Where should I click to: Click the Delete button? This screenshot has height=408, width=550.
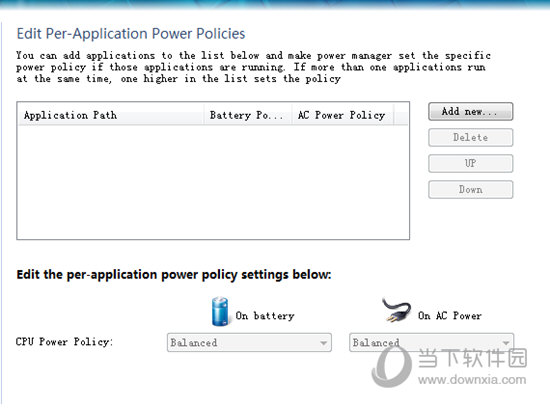click(x=470, y=138)
